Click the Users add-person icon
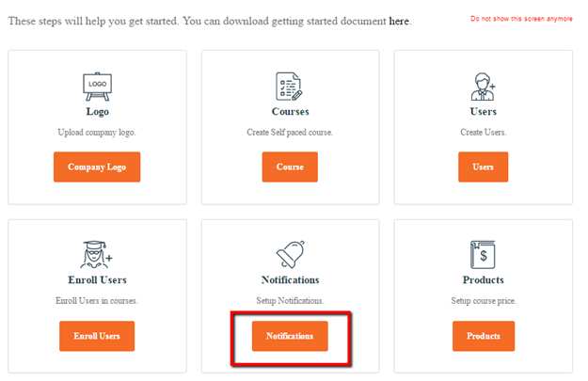 click(x=483, y=87)
